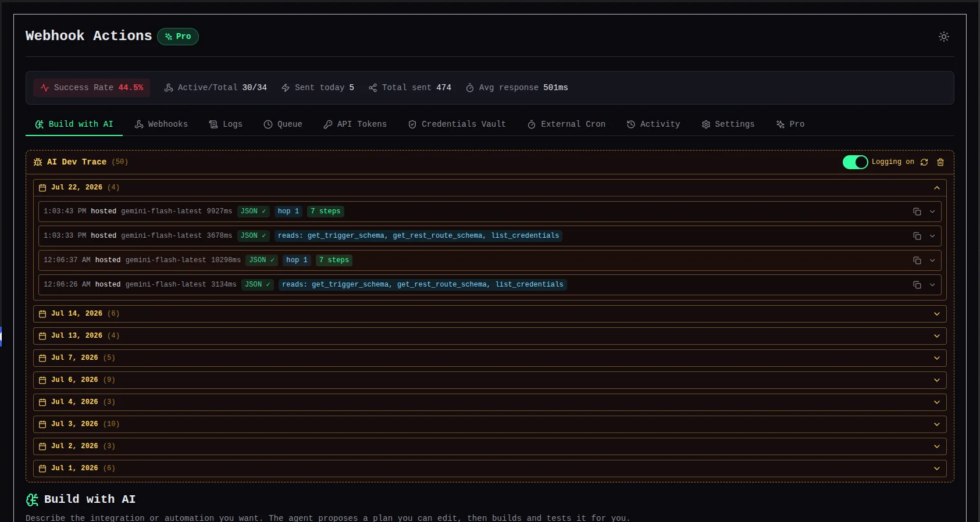Turn off the Logging on switch
980x522 pixels.
tap(855, 162)
